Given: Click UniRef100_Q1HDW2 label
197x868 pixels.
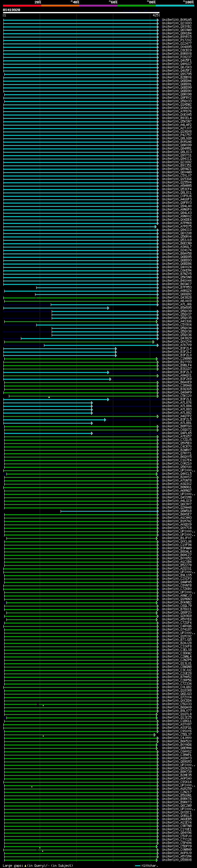Looking at the screenshot, I should tap(177, 104).
